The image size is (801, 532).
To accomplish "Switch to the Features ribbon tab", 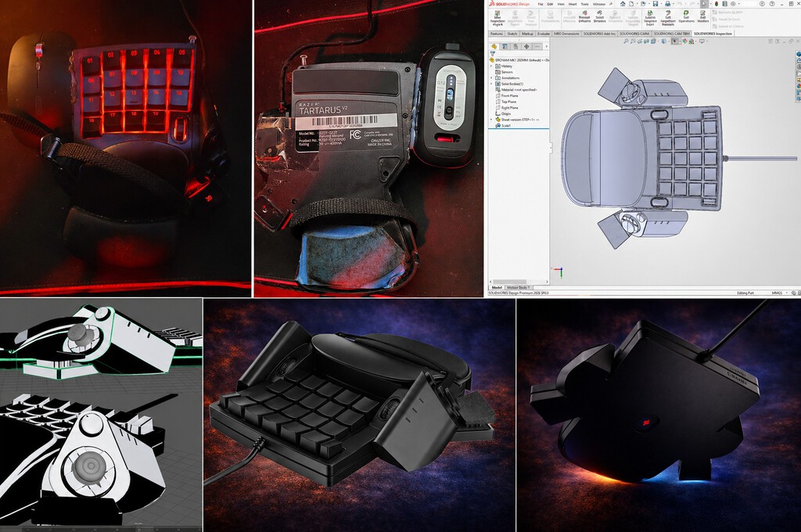I will click(497, 34).
